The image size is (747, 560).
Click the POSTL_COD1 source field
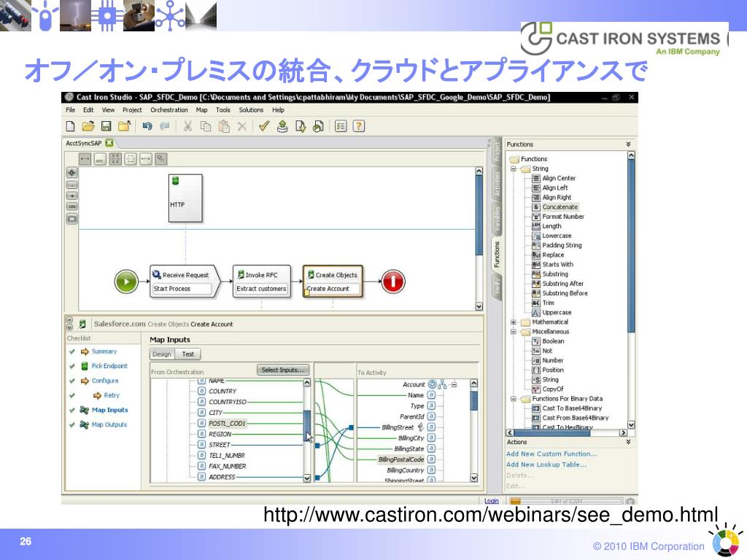(227, 424)
